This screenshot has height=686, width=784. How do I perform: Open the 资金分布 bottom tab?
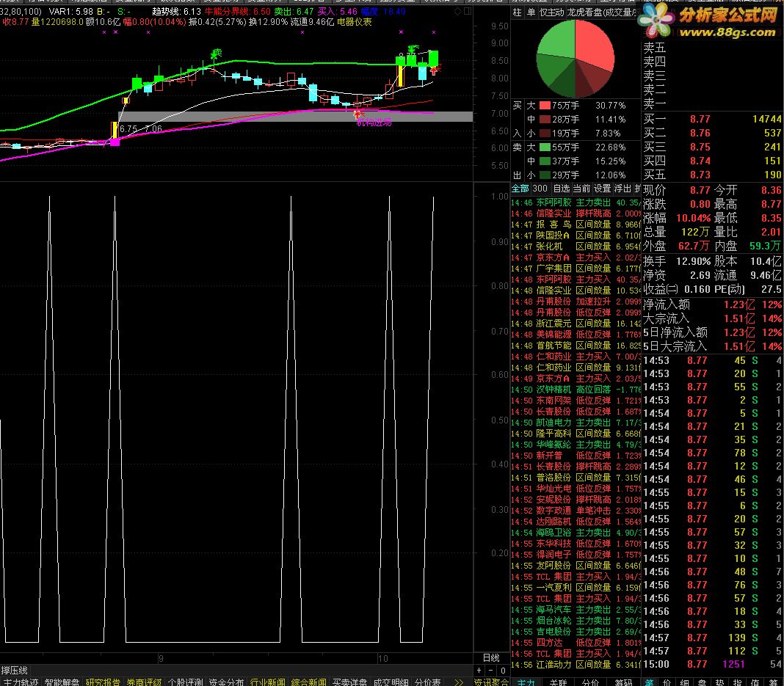[226, 682]
